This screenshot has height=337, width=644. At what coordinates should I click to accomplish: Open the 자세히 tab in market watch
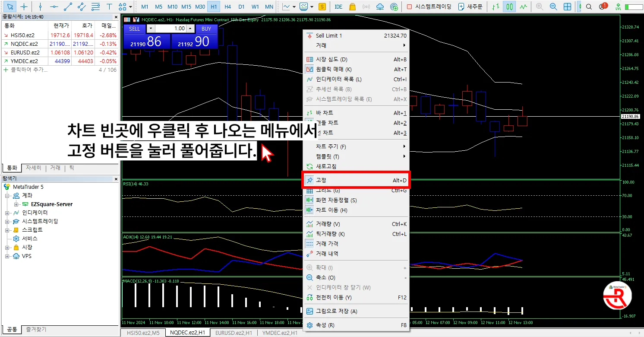click(x=34, y=168)
